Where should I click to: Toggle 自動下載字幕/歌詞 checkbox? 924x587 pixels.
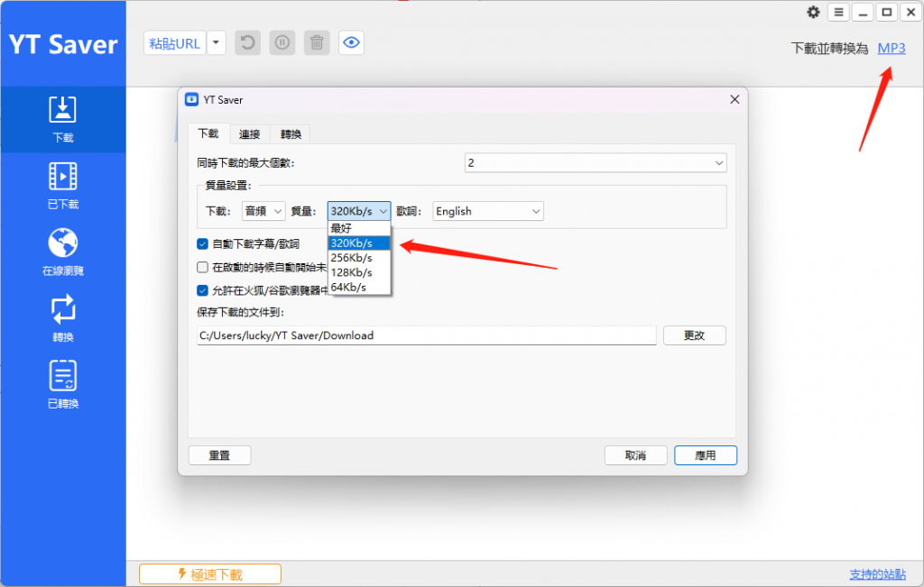[203, 243]
